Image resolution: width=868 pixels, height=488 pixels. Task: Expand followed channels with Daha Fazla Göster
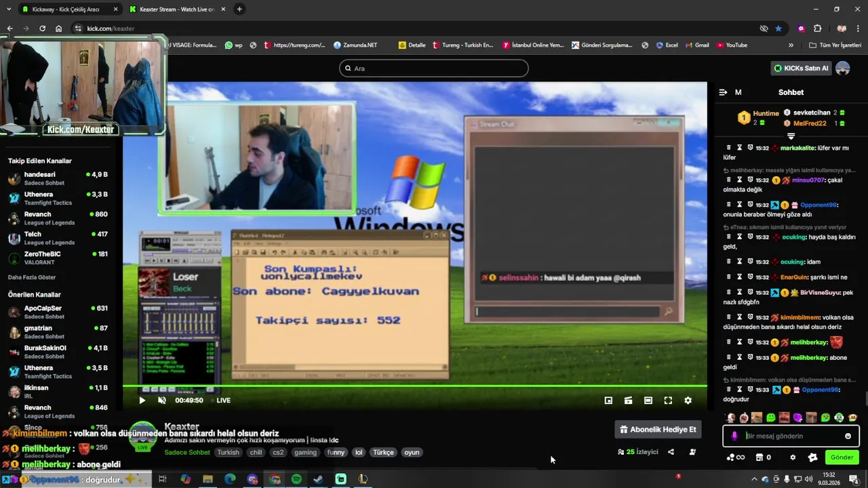[32, 277]
